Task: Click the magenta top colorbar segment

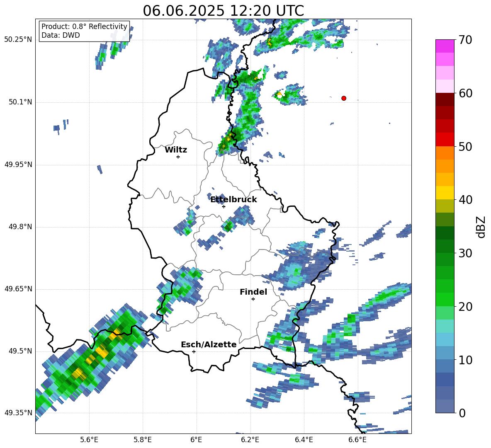Action: click(x=445, y=46)
